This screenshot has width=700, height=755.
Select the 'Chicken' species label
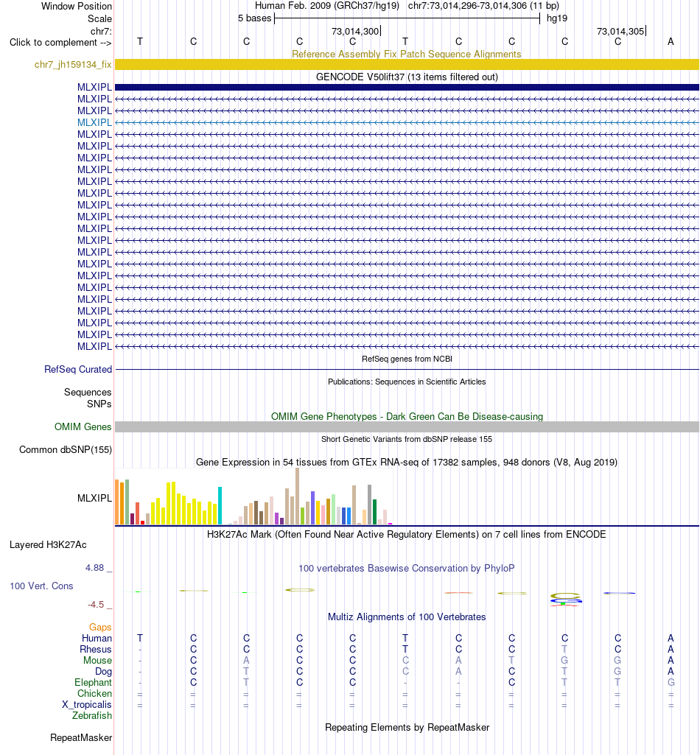pos(94,693)
